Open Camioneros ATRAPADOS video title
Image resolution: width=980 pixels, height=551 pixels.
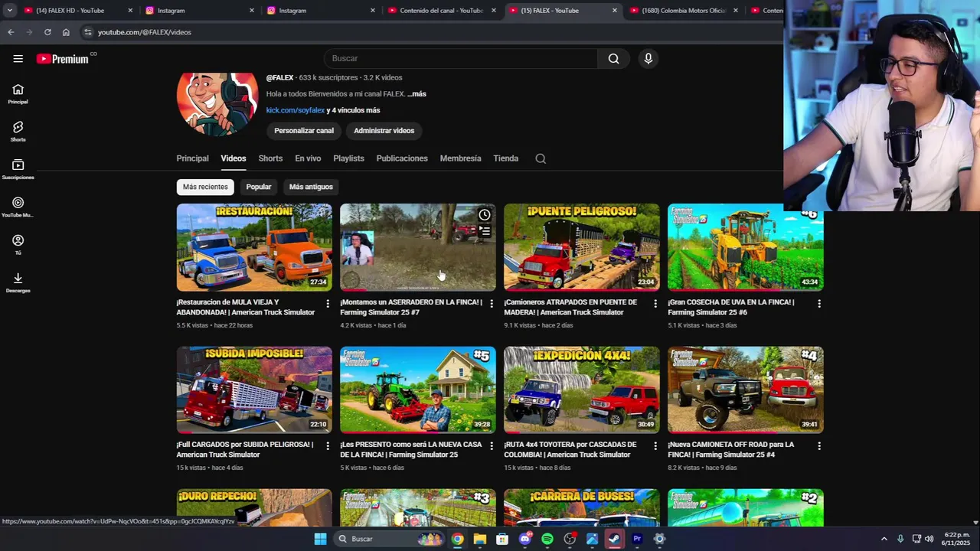pos(570,307)
